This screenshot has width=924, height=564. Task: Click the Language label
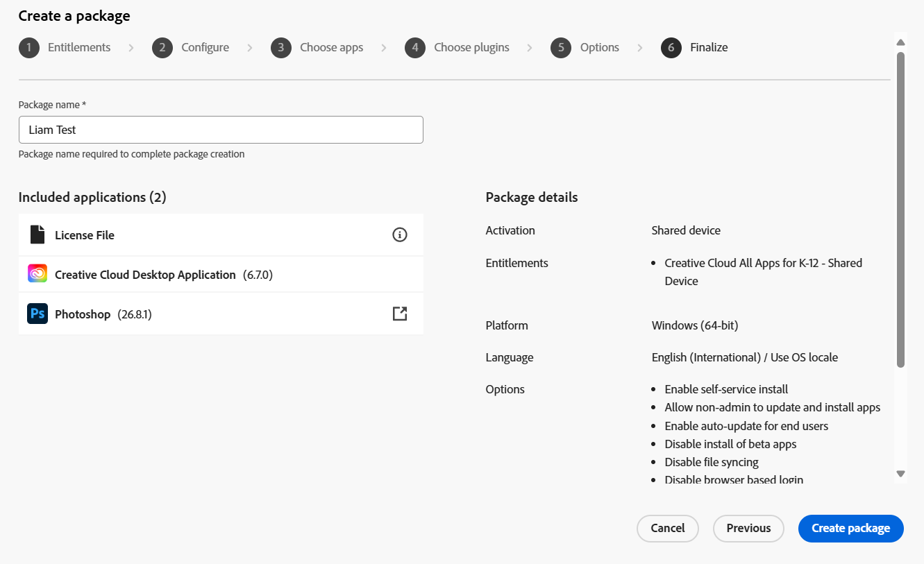(510, 357)
